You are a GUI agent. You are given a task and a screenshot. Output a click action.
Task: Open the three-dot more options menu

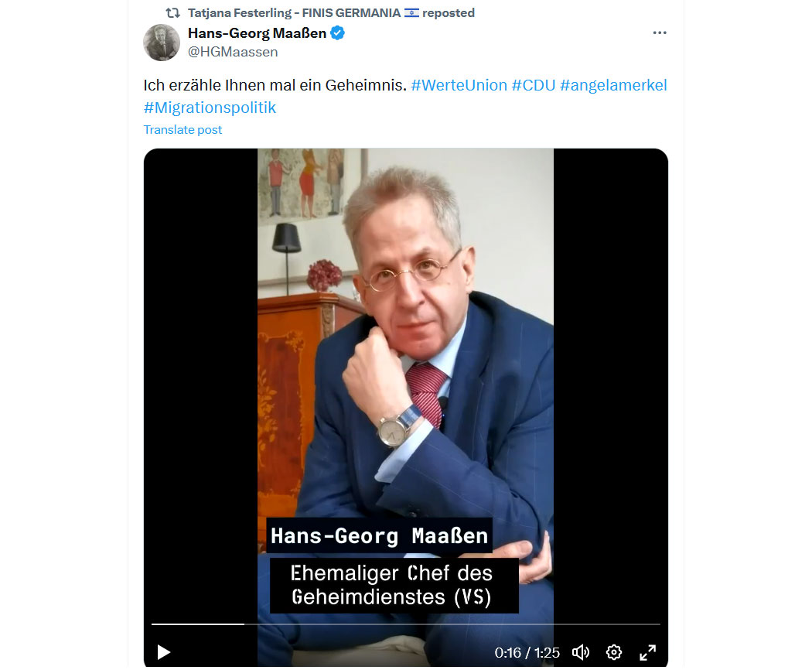(x=659, y=32)
